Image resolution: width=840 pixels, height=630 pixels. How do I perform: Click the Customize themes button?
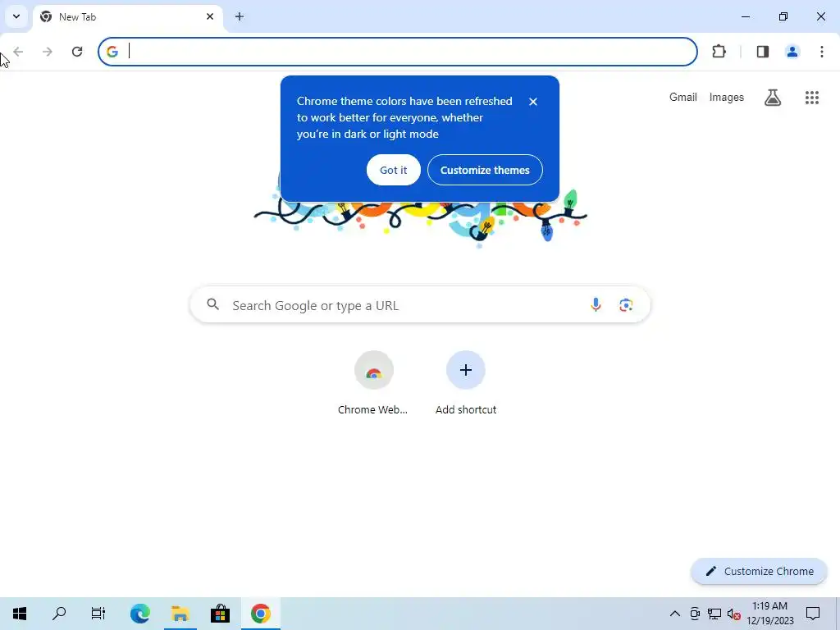point(485,170)
